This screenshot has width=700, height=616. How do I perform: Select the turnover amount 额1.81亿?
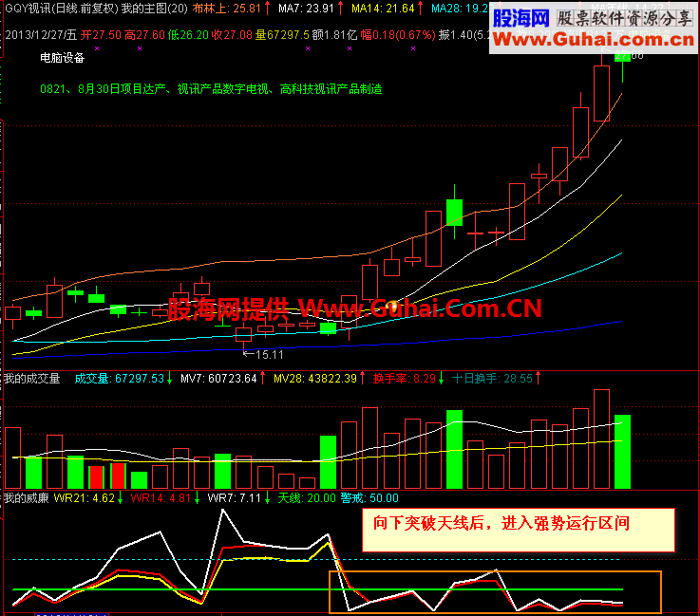click(x=335, y=35)
